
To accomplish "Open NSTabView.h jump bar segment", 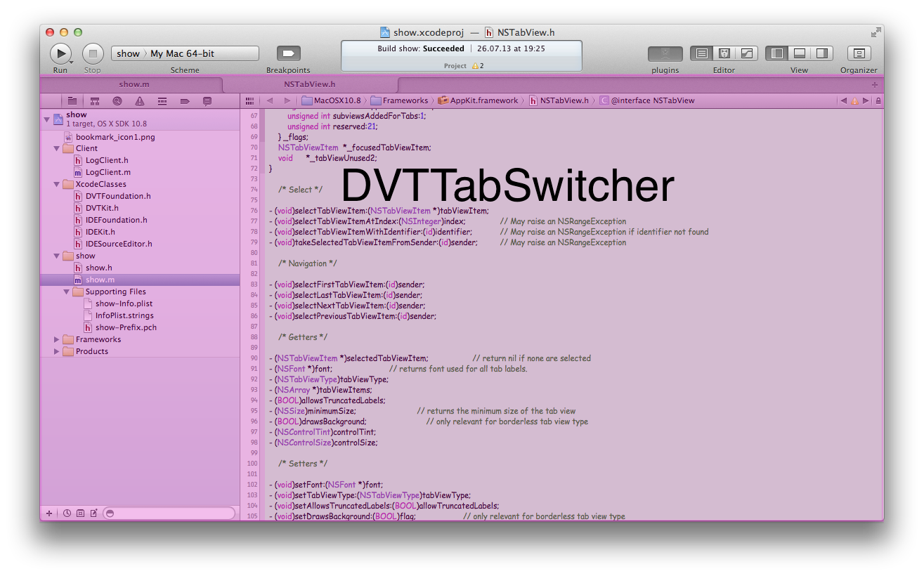I will click(559, 100).
